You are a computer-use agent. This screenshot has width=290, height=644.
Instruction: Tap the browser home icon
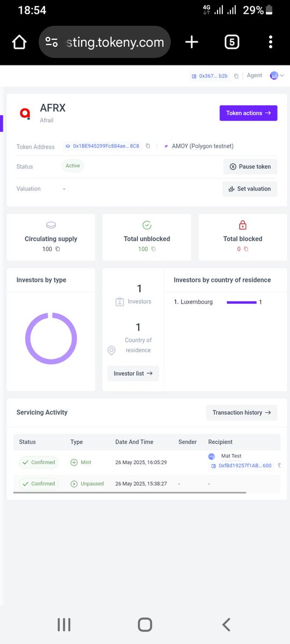[x=19, y=42]
